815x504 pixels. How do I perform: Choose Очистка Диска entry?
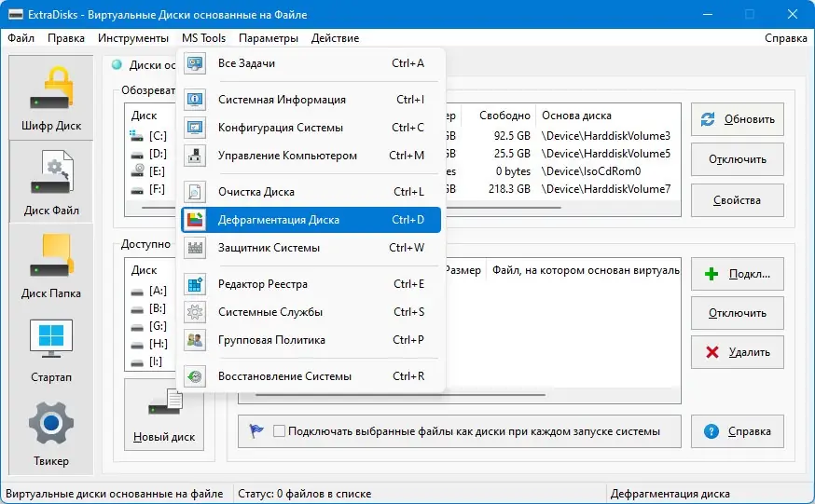click(x=311, y=192)
